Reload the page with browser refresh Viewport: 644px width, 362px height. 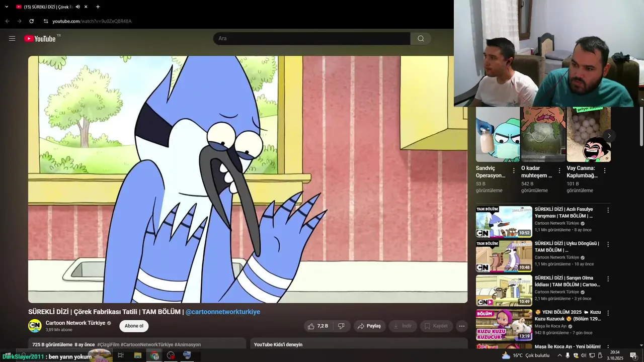pyautogui.click(x=31, y=21)
